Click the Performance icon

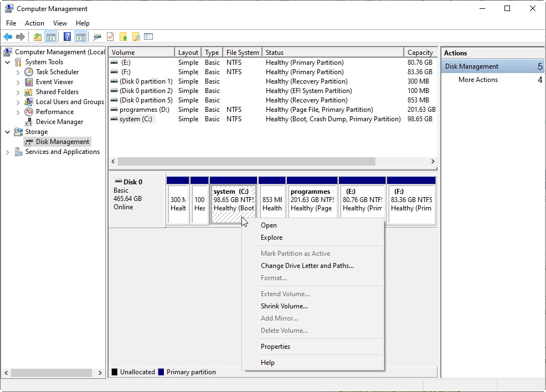29,112
